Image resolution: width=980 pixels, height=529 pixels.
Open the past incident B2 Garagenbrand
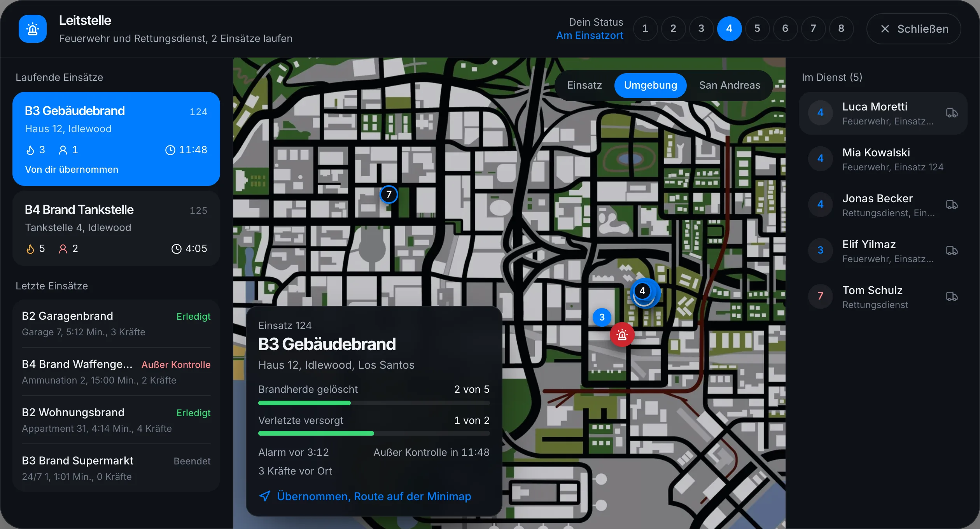coord(116,324)
